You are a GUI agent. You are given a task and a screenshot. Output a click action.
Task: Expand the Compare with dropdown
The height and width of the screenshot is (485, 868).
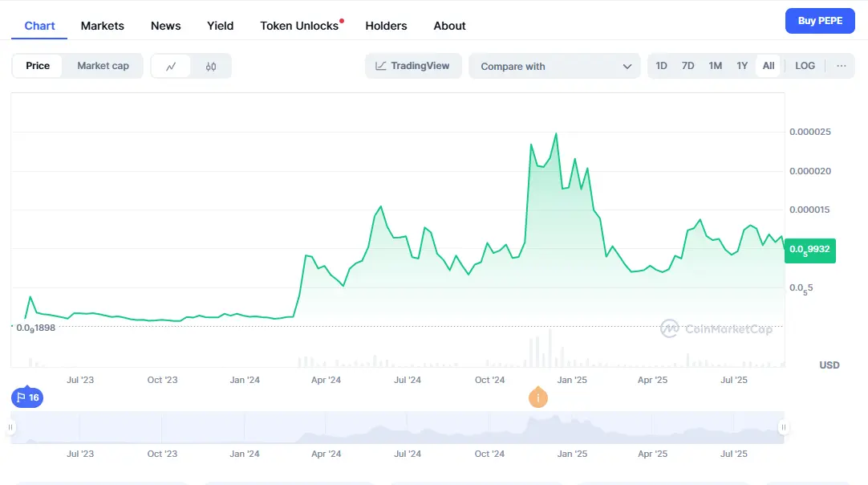[554, 67]
